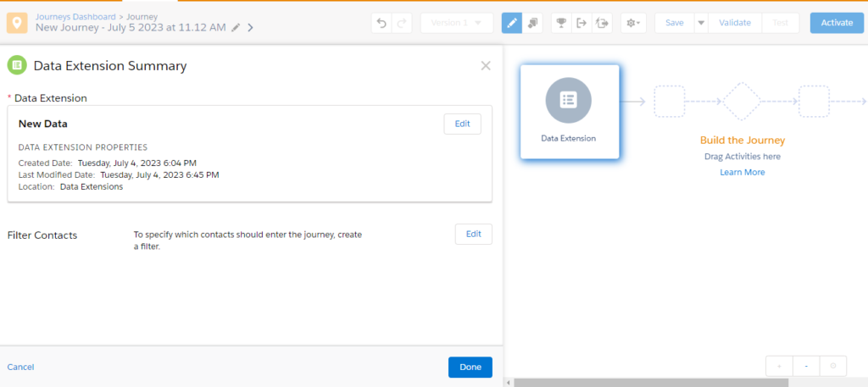Click the pencil icon beside journey name
Viewport: 868px width, 387px height.
point(236,28)
